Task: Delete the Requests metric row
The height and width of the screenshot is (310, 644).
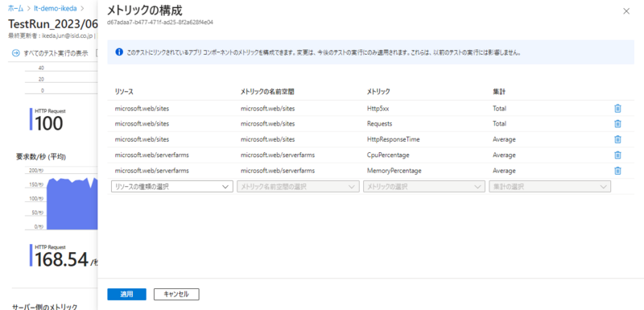Action: 617,123
